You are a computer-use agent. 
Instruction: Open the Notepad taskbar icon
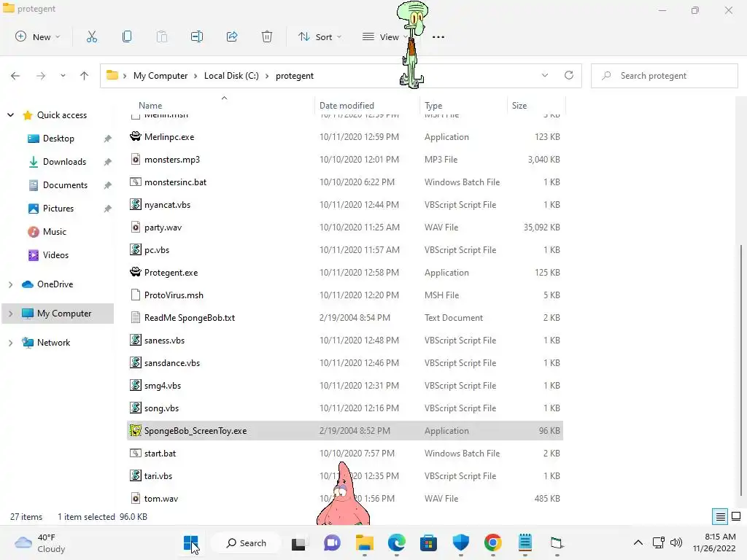(525, 542)
